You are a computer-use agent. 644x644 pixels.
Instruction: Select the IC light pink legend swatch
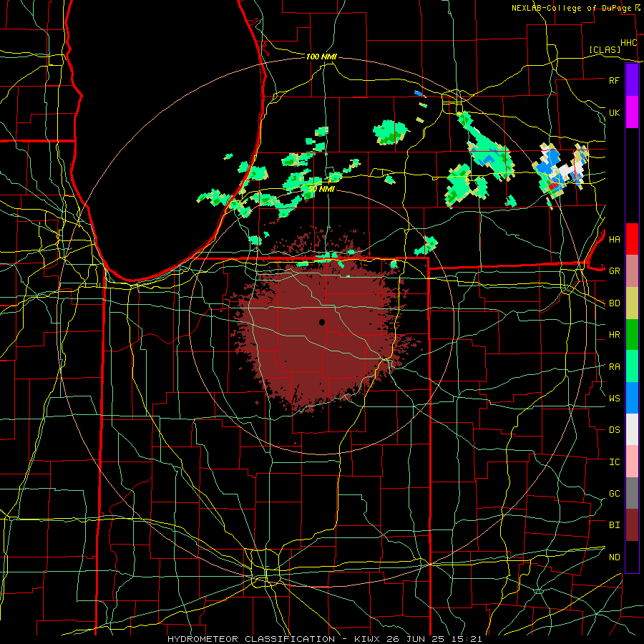click(632, 462)
